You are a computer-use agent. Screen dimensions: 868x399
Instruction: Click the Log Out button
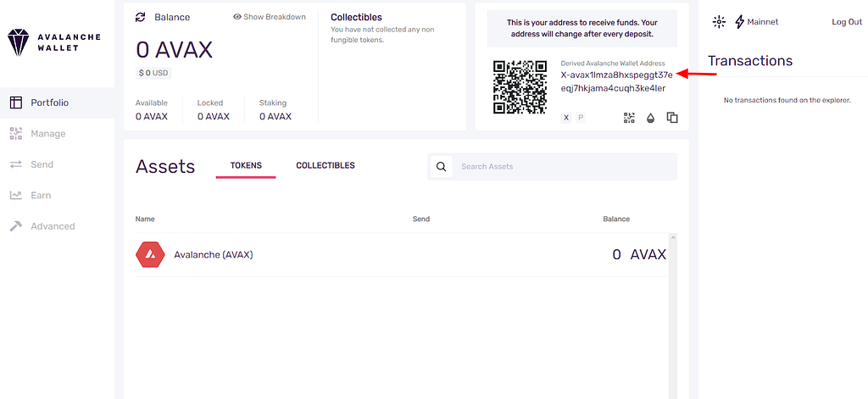pyautogui.click(x=847, y=21)
